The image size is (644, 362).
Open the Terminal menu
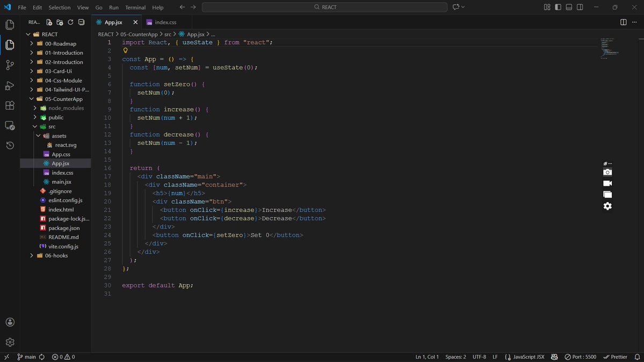click(135, 8)
